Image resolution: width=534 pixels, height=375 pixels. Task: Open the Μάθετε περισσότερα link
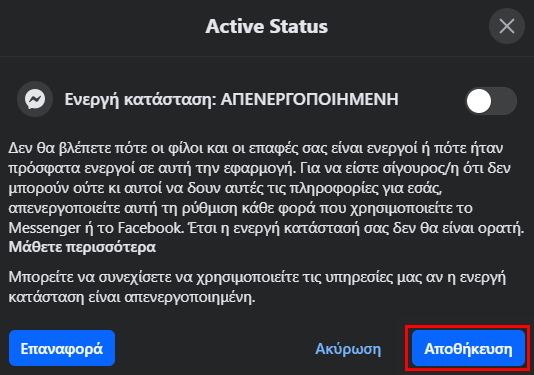point(82,247)
